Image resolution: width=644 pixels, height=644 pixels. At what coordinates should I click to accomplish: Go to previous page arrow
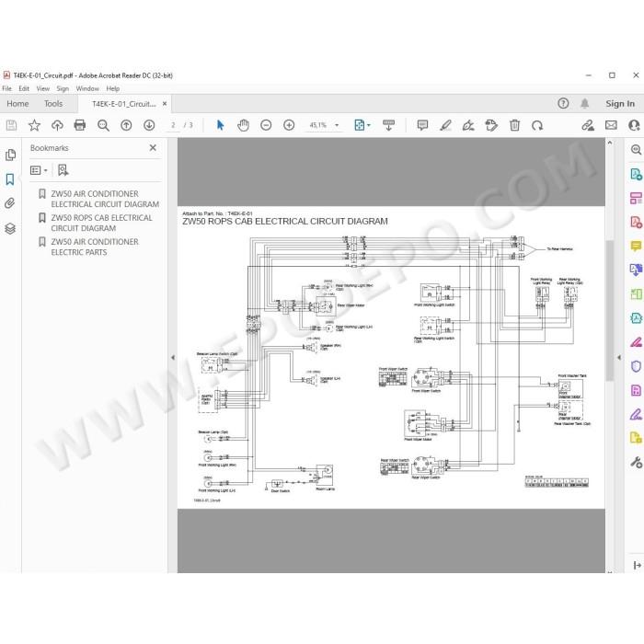(x=126, y=125)
